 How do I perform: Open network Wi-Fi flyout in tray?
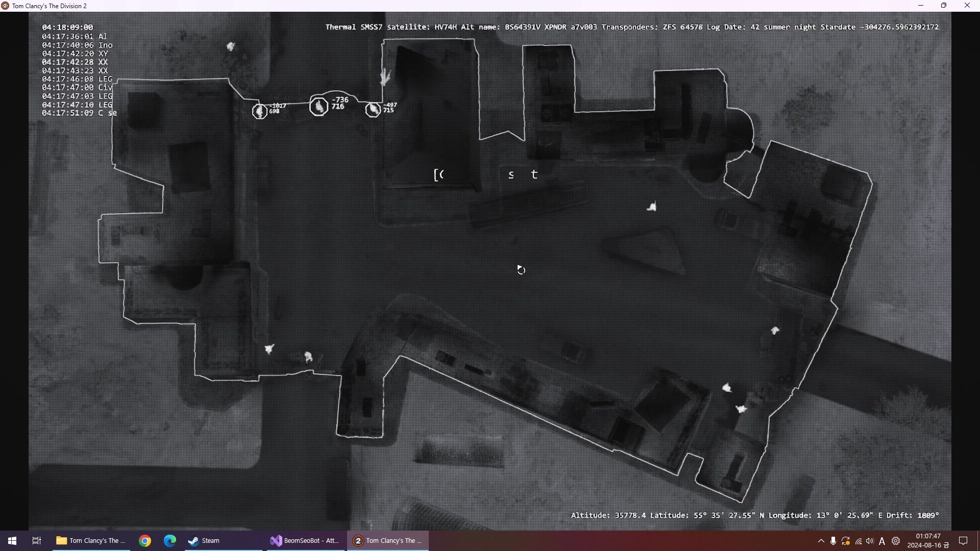859,541
